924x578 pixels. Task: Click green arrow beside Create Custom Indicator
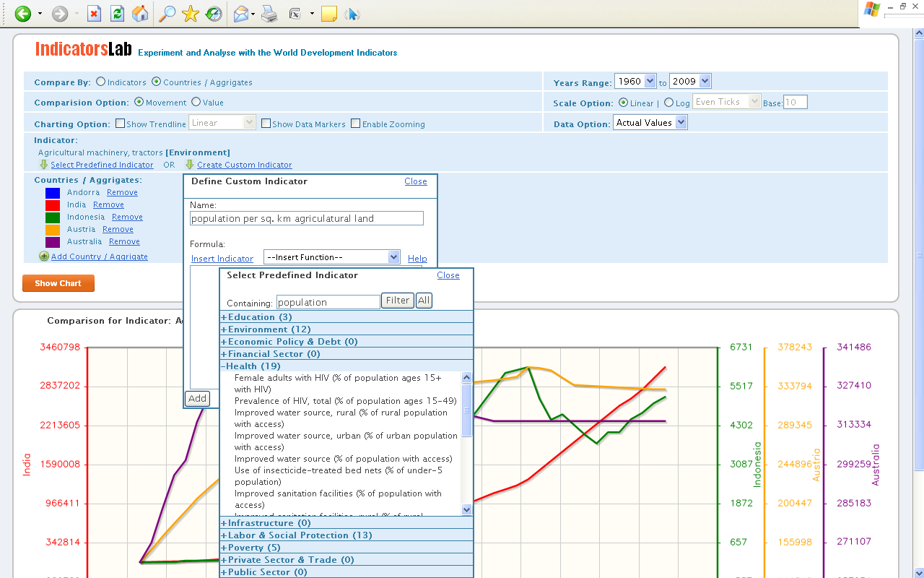point(190,165)
